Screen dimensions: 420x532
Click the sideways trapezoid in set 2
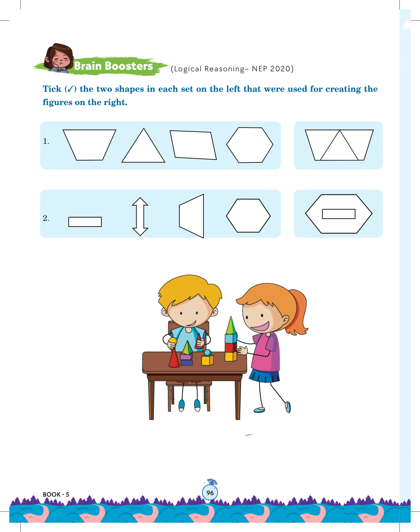click(x=191, y=216)
